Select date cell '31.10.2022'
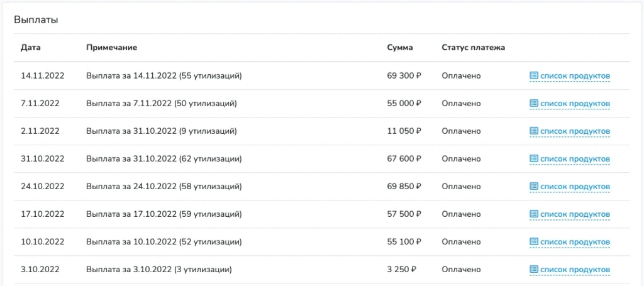The height and width of the screenshot is (286, 644). (43, 159)
